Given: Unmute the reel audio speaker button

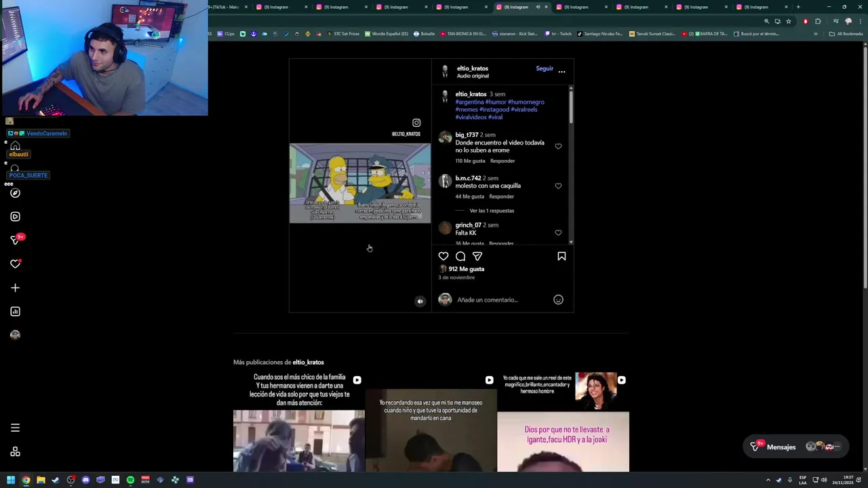Looking at the screenshot, I should point(420,302).
